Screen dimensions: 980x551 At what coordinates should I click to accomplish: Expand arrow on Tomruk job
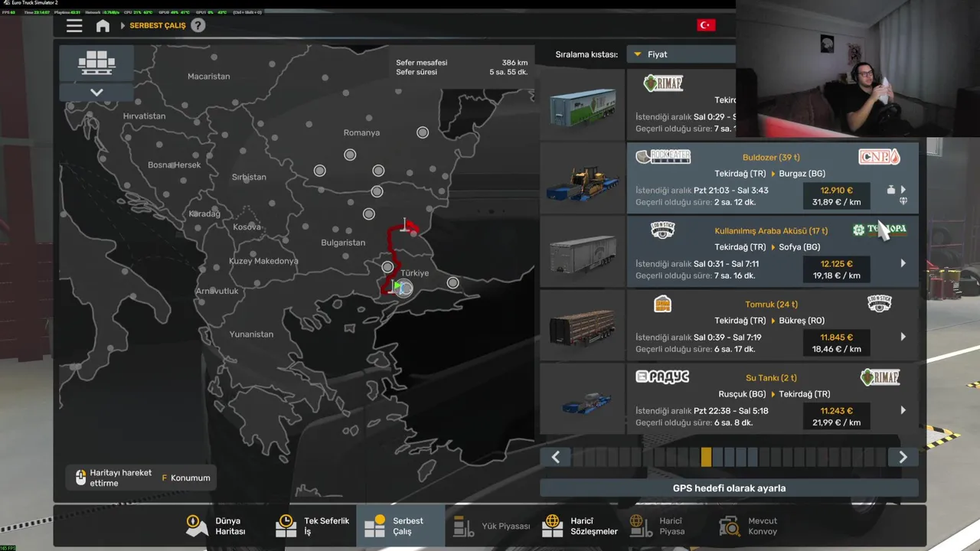[x=903, y=337]
